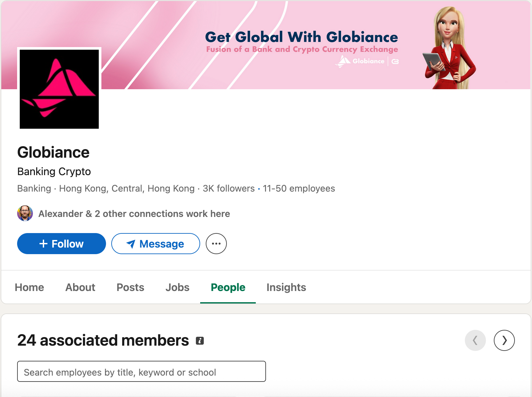532x397 pixels.
Task: Click Alexander's connection profile photo
Action: [x=25, y=213]
